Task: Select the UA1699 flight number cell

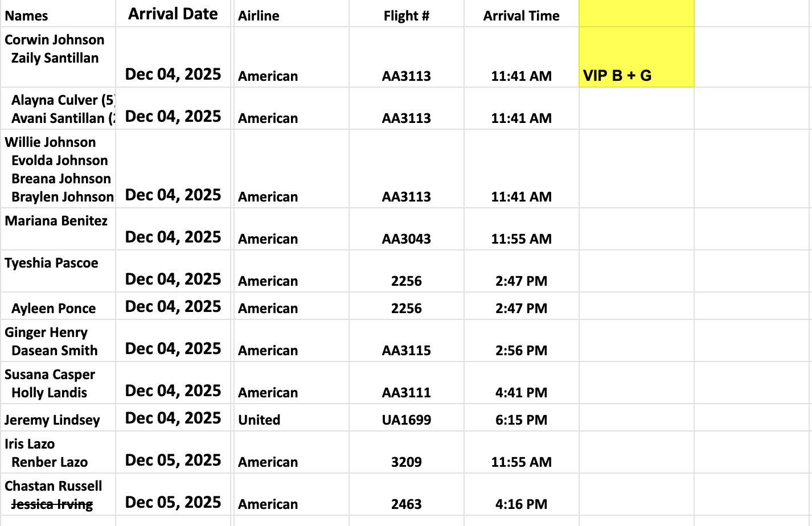Action: pos(407,418)
